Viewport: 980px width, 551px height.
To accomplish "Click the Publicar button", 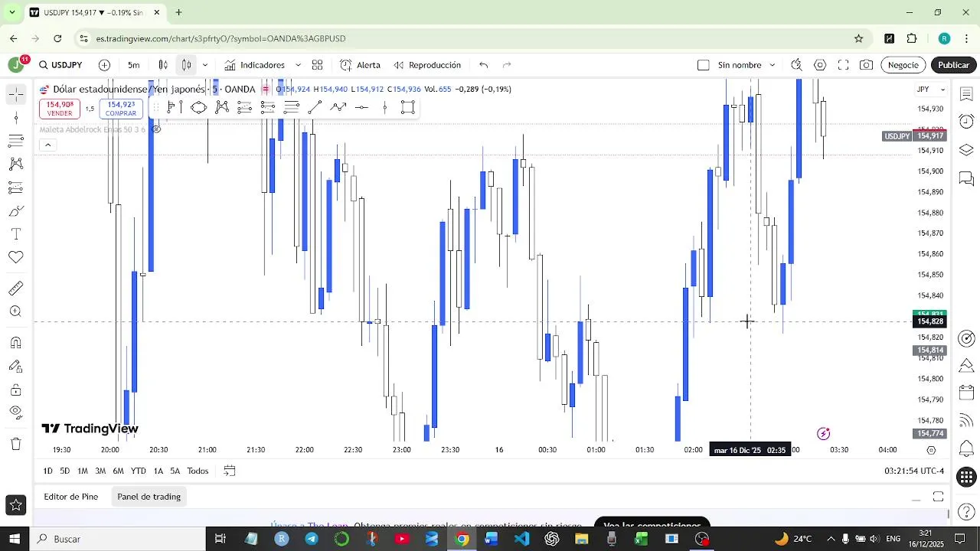I will click(x=953, y=65).
